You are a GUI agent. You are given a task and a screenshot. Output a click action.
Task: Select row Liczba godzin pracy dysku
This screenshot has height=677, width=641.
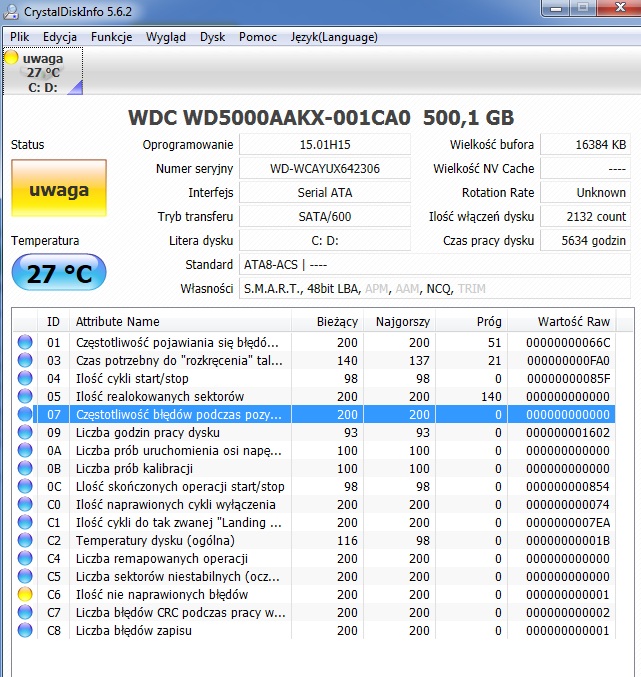[x=314, y=433]
